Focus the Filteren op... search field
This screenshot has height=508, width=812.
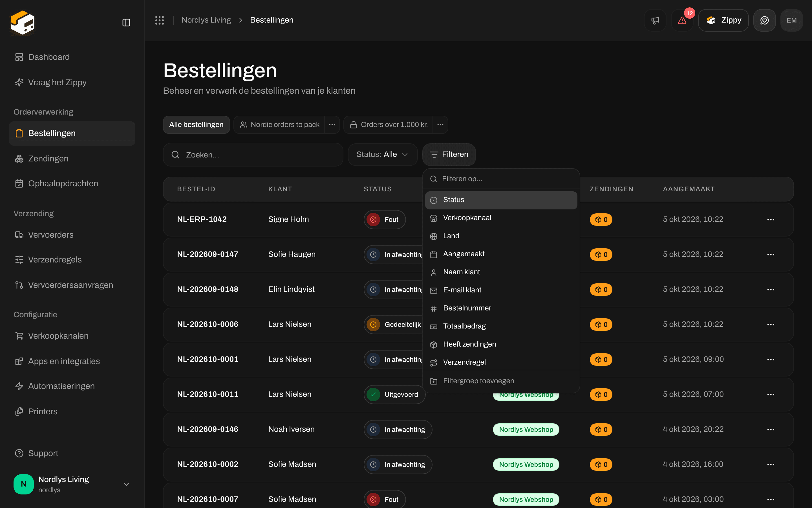(x=501, y=179)
